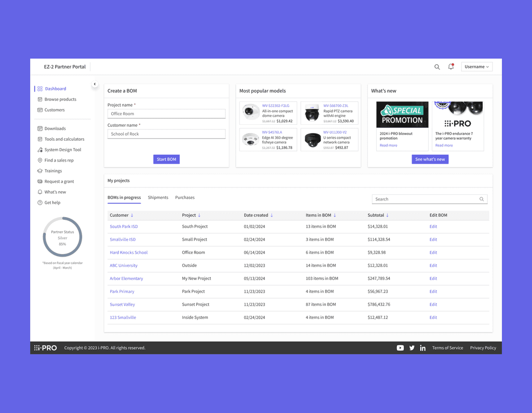The height and width of the screenshot is (413, 532).
Task: Sort by Items in BOM column arrow
Action: tap(335, 215)
